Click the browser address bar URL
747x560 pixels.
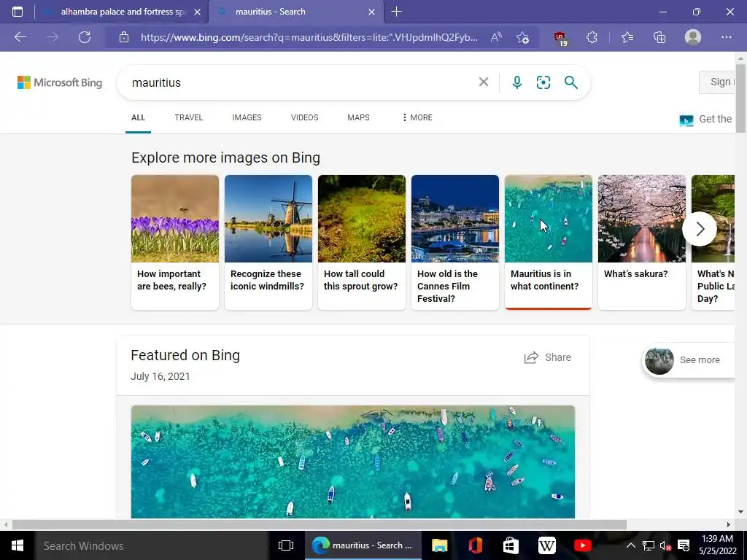point(309,37)
